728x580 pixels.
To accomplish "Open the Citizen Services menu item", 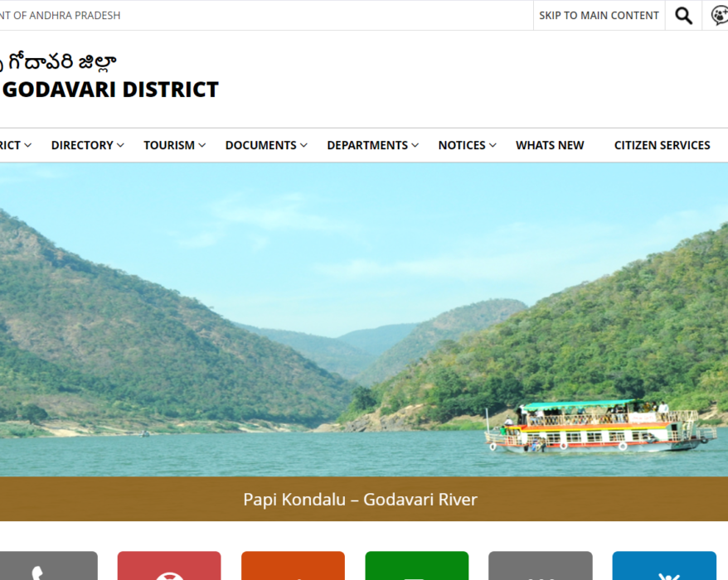I will click(x=662, y=145).
